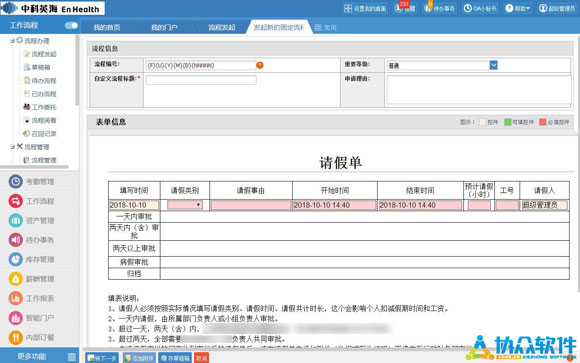This screenshot has width=580, height=363.
Task: Click the 填写时间 field showing 2018-10-10
Action: (134, 205)
